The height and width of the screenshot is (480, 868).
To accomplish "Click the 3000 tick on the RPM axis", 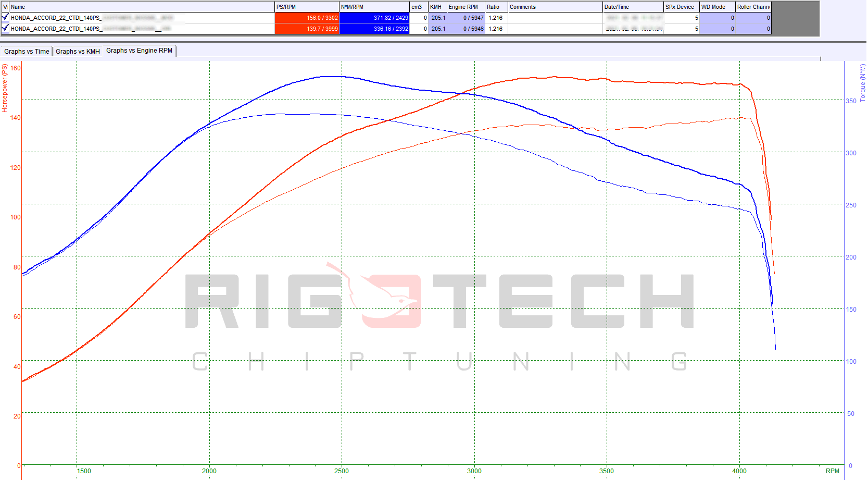I will (x=474, y=471).
